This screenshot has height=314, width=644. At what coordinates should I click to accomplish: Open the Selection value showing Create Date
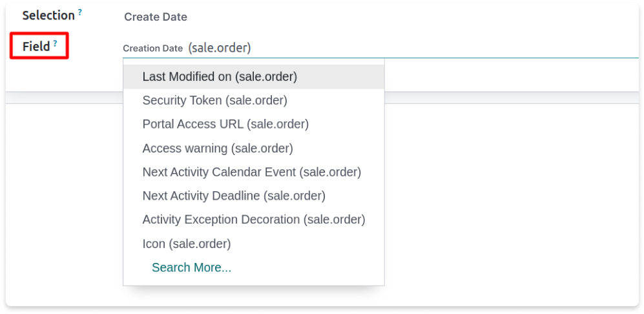tap(156, 17)
